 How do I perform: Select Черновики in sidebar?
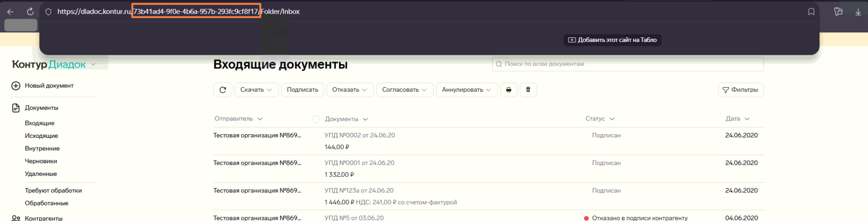41,161
